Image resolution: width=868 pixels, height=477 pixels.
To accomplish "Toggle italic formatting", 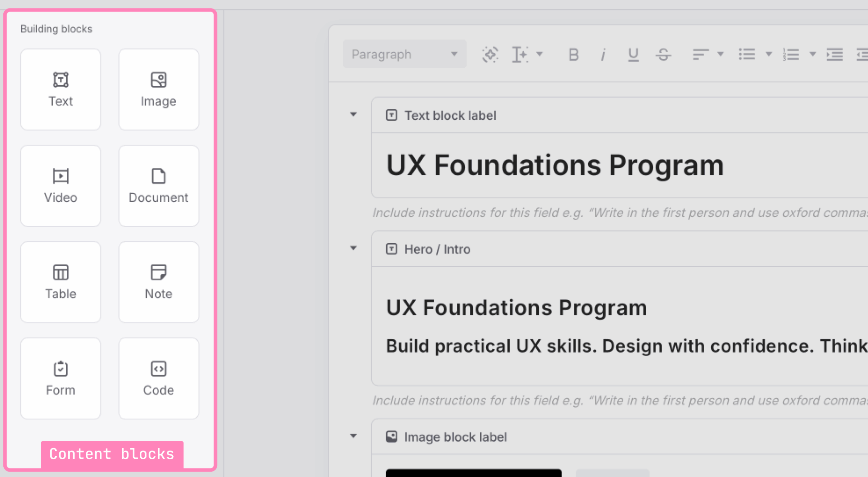I will coord(603,54).
